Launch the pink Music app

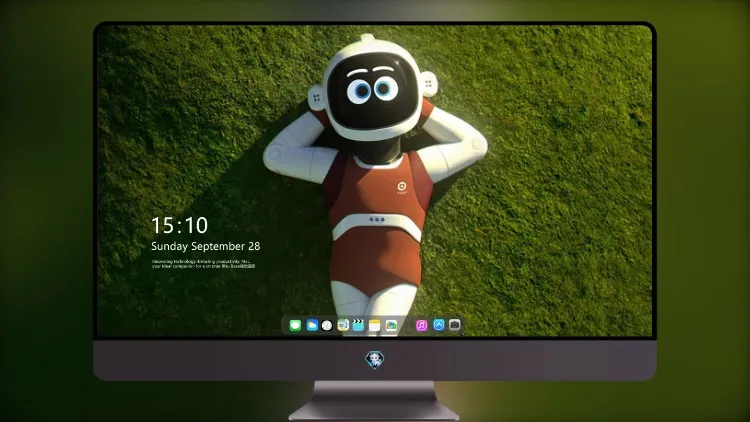(x=421, y=325)
